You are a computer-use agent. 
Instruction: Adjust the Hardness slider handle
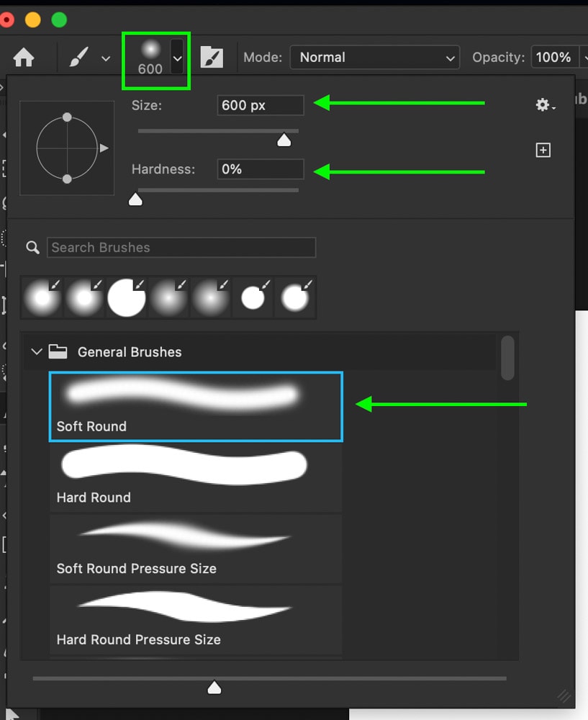(x=135, y=199)
